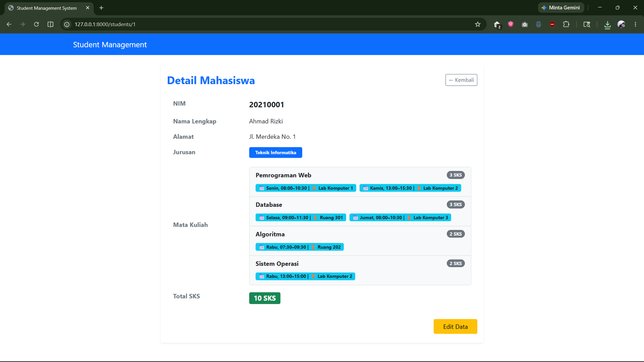
Task: Click the Selasa 09:00–11:30 schedule badge
Action: coord(301,218)
